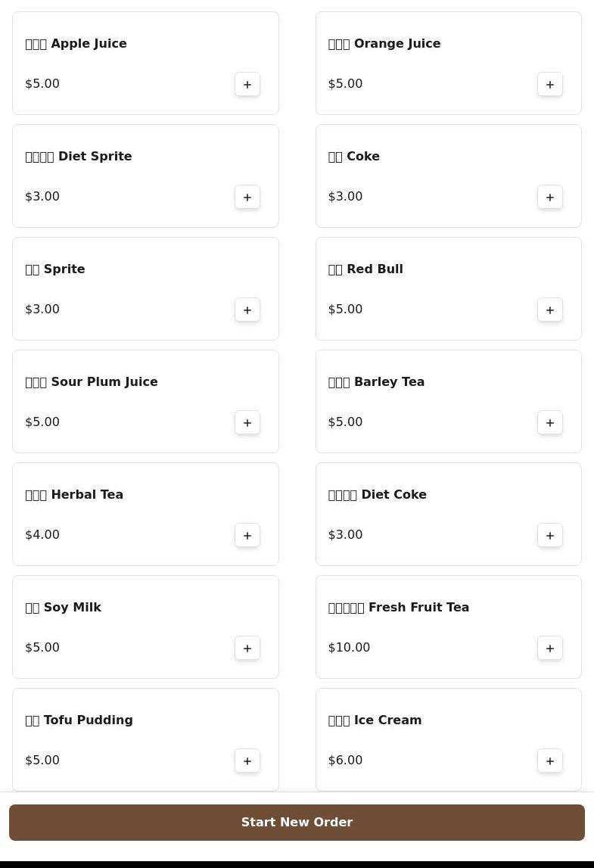Image resolution: width=594 pixels, height=868 pixels.
Task: Add Sour Plum Juice to order
Action: pos(247,422)
